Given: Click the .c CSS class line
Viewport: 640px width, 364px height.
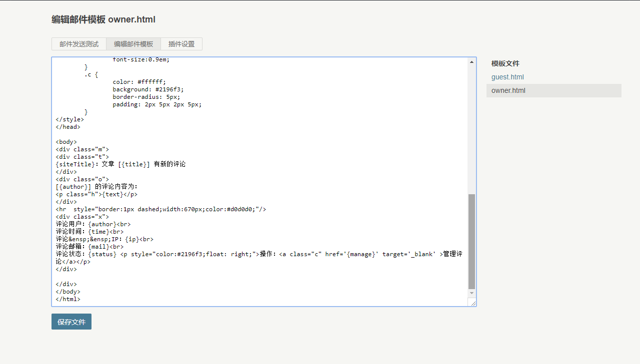Looking at the screenshot, I should click(93, 74).
